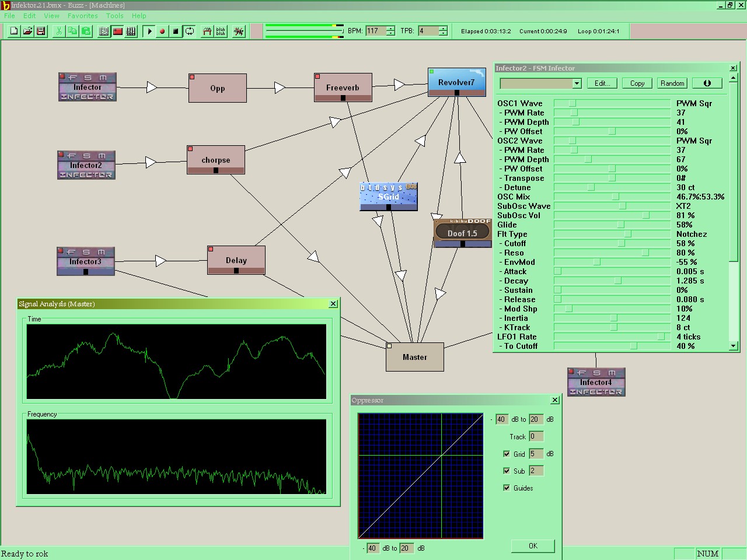The image size is (747, 560).
Task: Open the View menu
Action: pos(51,16)
